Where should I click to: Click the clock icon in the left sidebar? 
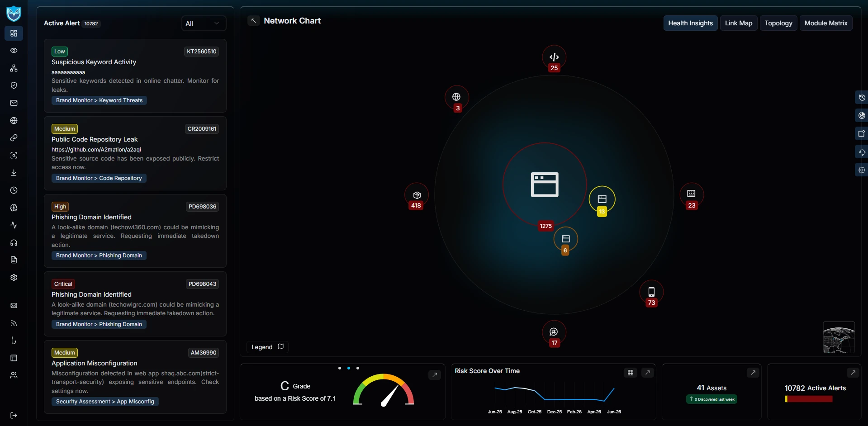[14, 190]
